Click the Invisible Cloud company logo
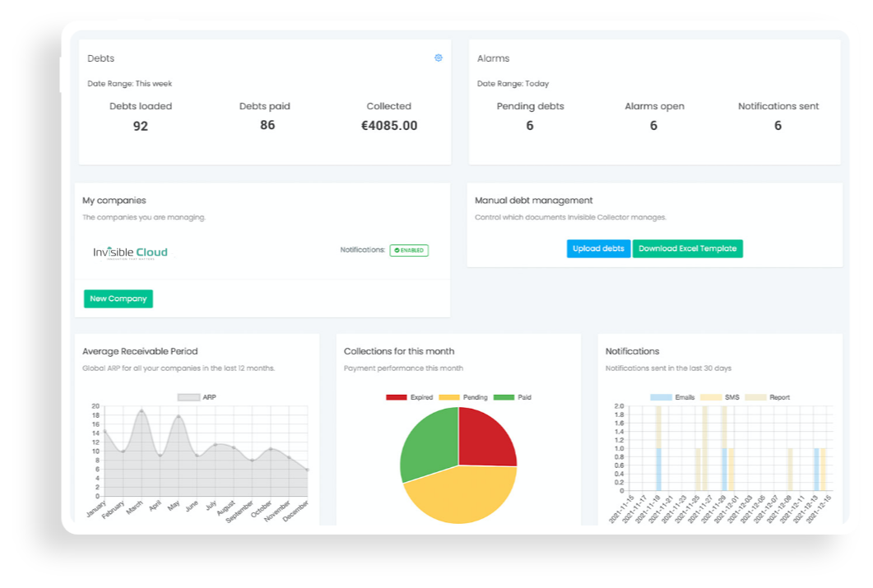The width and height of the screenshot is (873, 588). (x=130, y=252)
